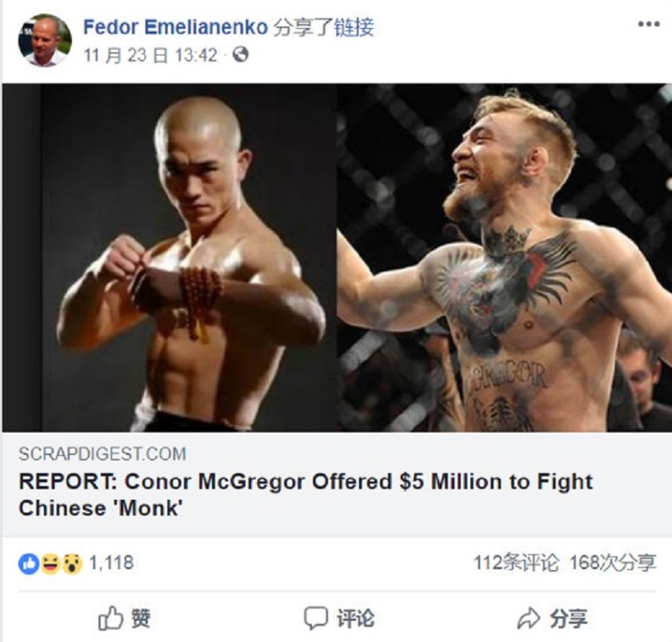Click the SCRAPDIGEST.COM source domain
Viewport: 672px width, 642px height.
103,454
